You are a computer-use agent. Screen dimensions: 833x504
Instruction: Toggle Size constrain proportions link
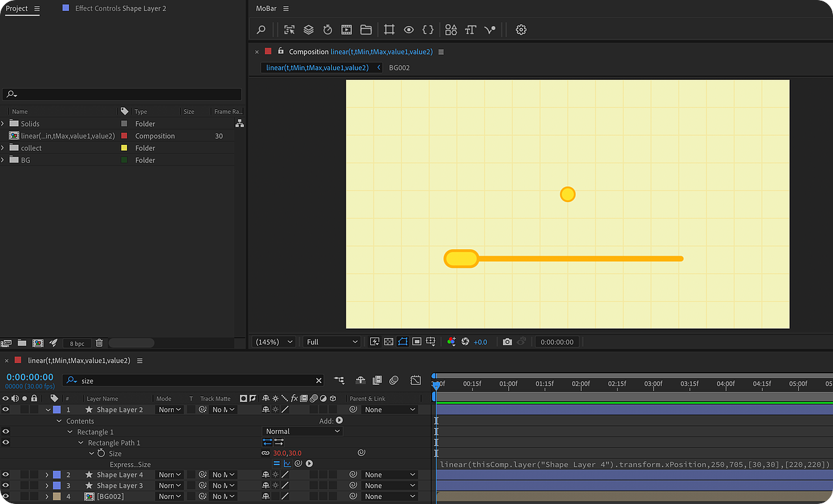tap(266, 453)
